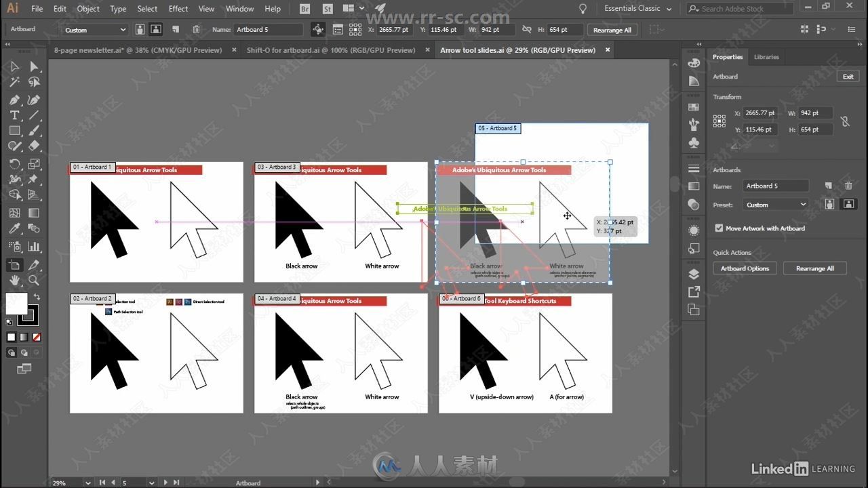Image resolution: width=868 pixels, height=488 pixels.
Task: Set portrait orientation in Properties panel
Action: (x=829, y=204)
